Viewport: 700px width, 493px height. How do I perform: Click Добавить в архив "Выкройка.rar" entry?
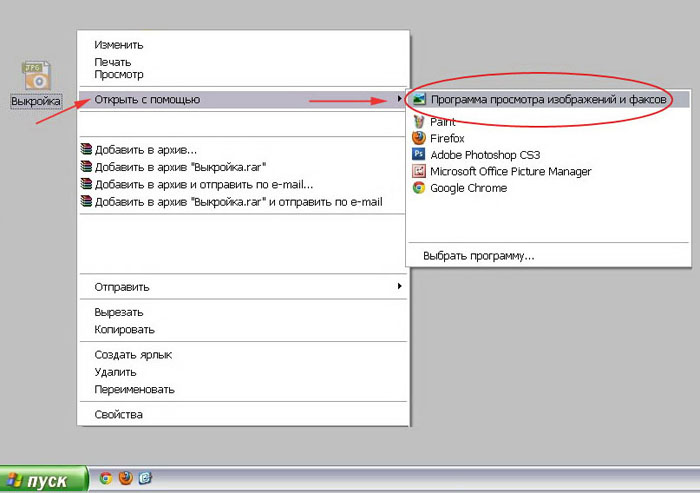click(x=180, y=167)
